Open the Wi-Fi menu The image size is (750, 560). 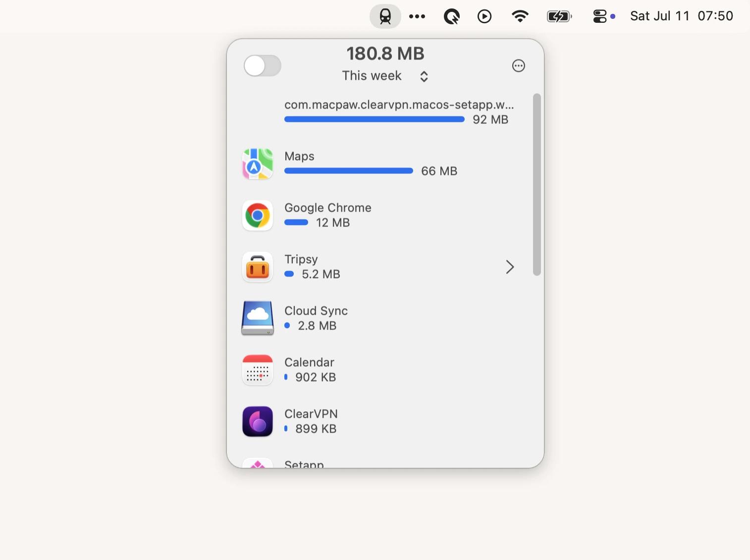coord(520,16)
